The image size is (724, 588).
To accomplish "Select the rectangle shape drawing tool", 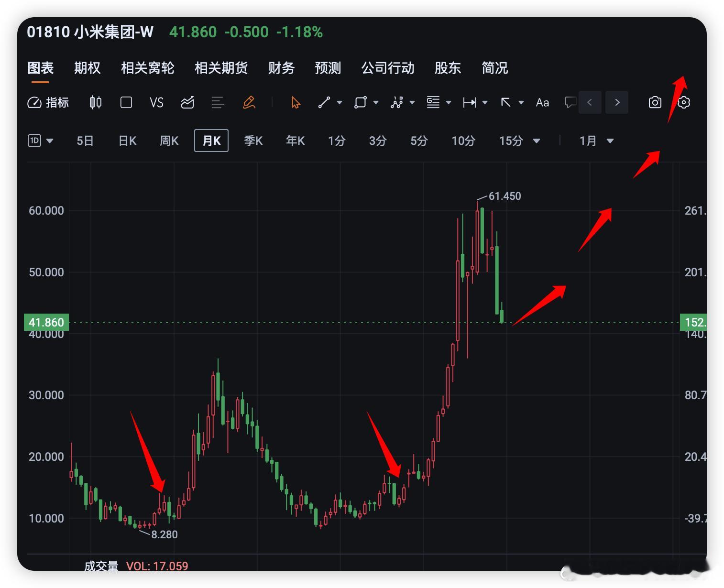I will coord(360,102).
